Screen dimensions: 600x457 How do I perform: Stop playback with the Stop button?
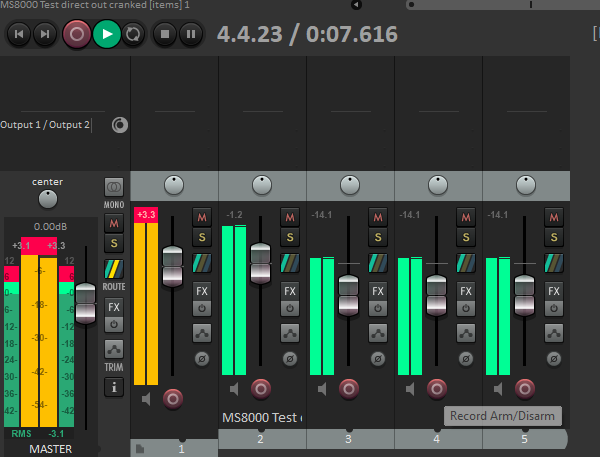[163, 34]
